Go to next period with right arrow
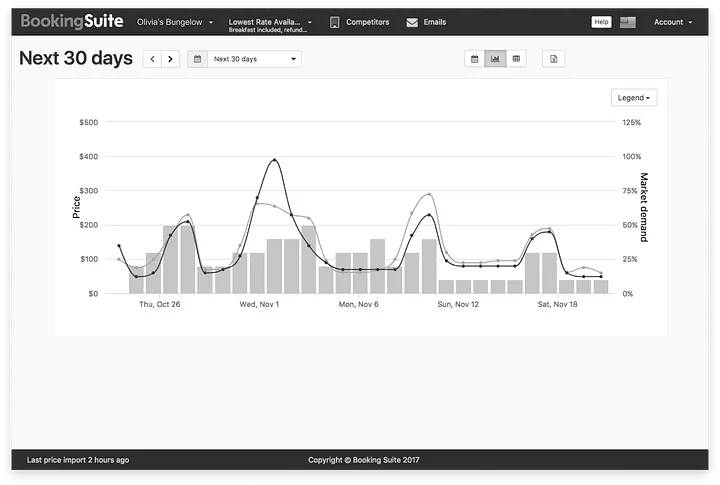Viewport: 720px width, 485px height. (x=170, y=59)
